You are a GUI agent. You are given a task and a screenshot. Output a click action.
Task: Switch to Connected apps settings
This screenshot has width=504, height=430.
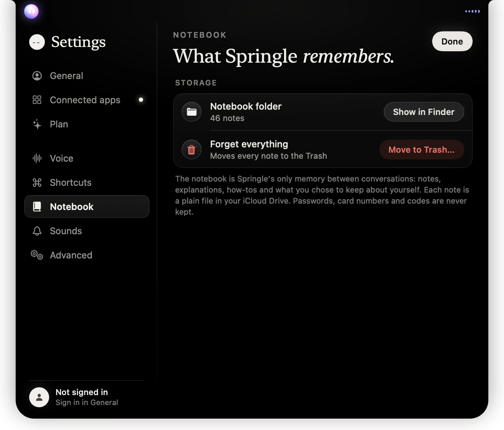click(87, 100)
